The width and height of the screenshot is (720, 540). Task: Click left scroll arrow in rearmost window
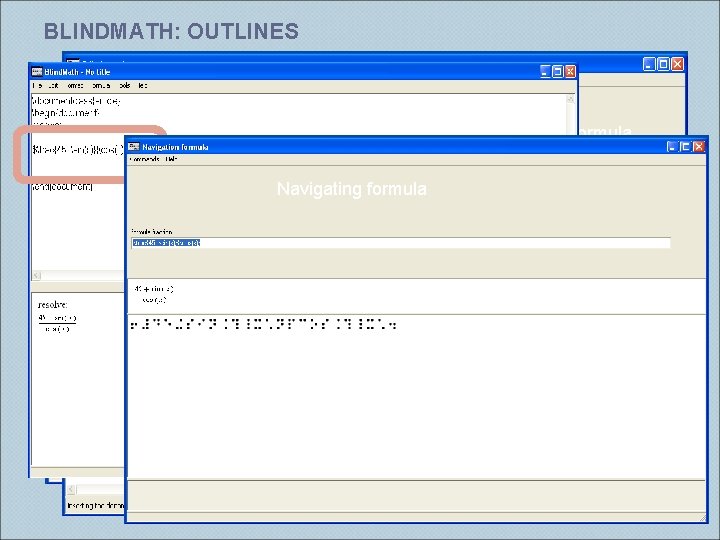(x=72, y=489)
